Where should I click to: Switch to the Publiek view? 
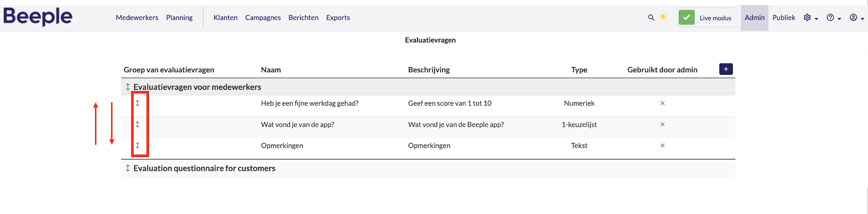pos(784,18)
